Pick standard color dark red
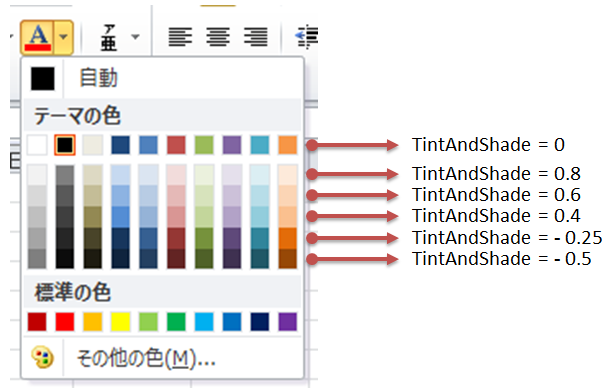This screenshot has width=610, height=388. click(x=37, y=322)
